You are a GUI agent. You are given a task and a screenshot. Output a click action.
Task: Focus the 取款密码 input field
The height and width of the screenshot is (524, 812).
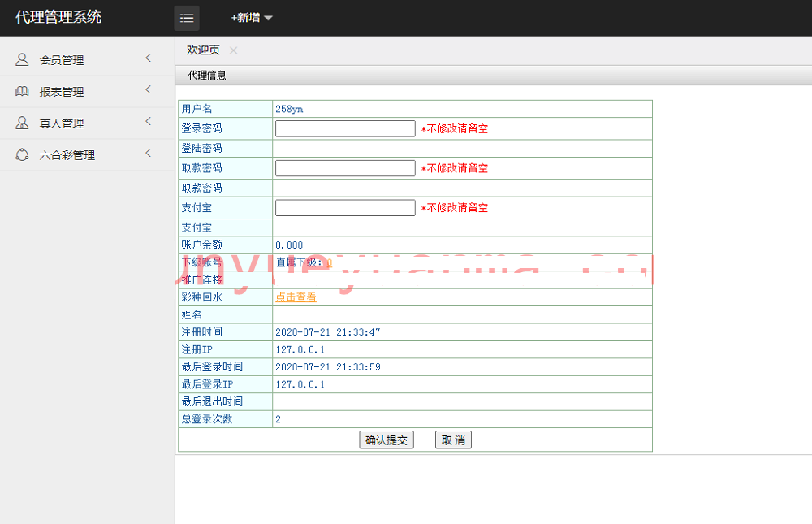(345, 168)
